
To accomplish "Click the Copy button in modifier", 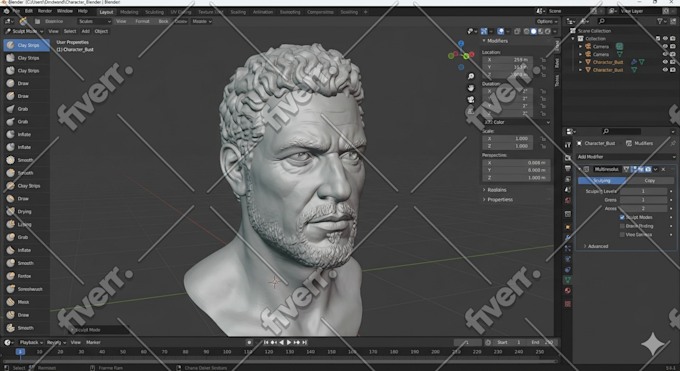I will tap(650, 181).
